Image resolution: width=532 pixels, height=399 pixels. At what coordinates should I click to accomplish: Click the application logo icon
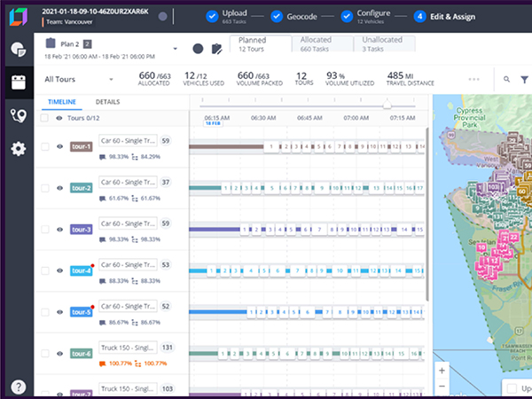click(19, 17)
